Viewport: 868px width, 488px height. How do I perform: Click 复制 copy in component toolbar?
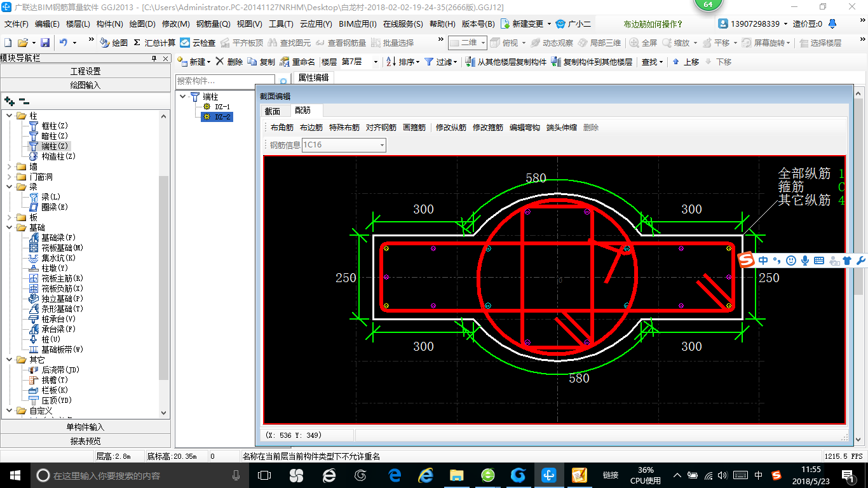(261, 62)
